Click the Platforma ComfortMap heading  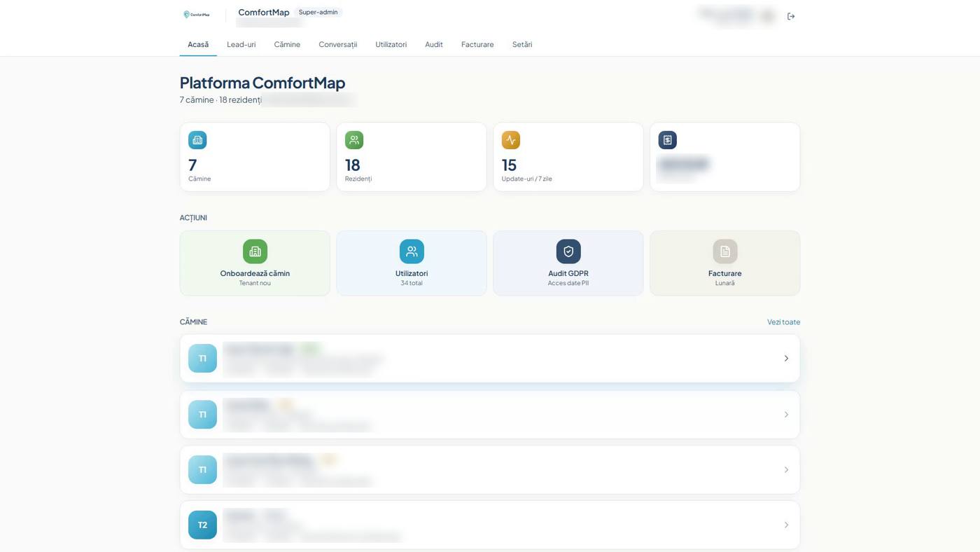click(262, 83)
